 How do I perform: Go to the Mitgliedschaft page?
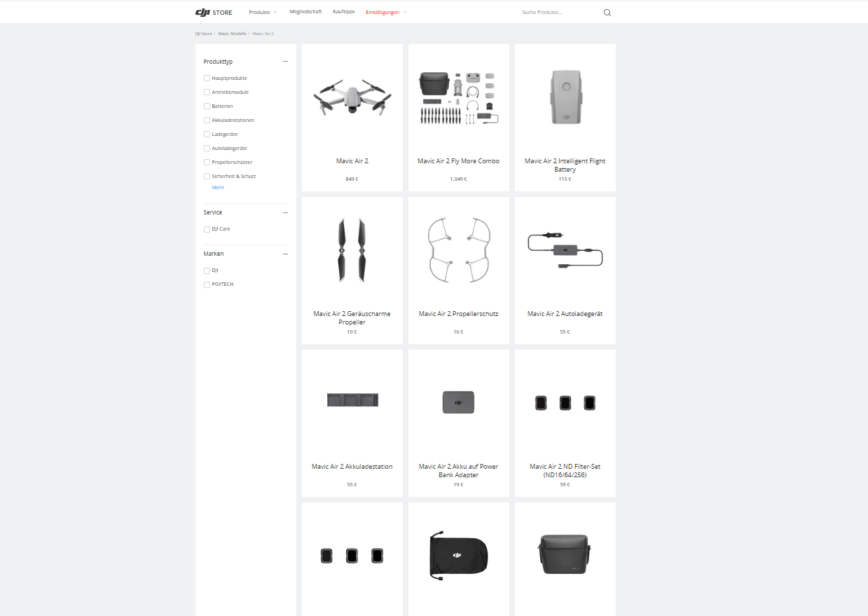[305, 12]
